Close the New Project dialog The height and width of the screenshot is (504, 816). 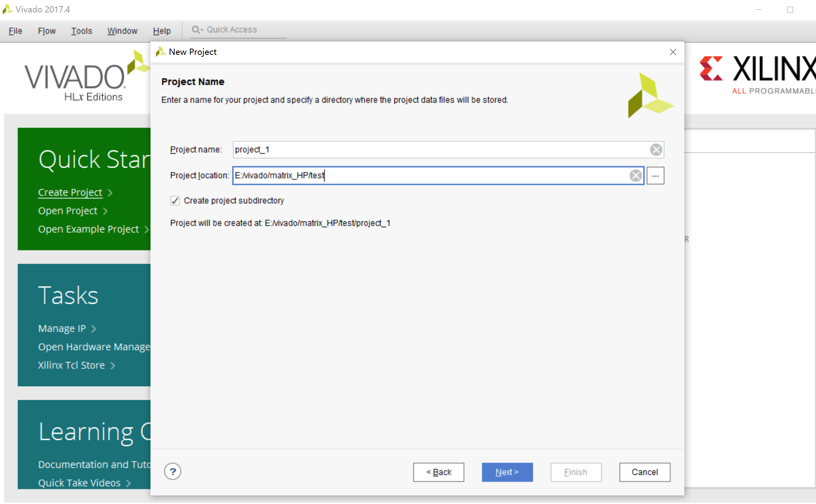click(673, 52)
